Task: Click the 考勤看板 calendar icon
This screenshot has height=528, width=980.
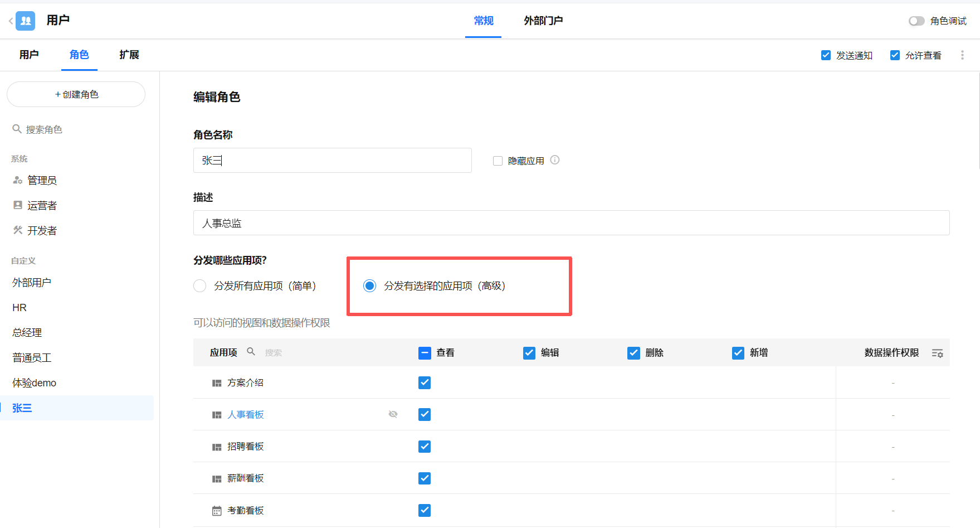Action: point(217,511)
